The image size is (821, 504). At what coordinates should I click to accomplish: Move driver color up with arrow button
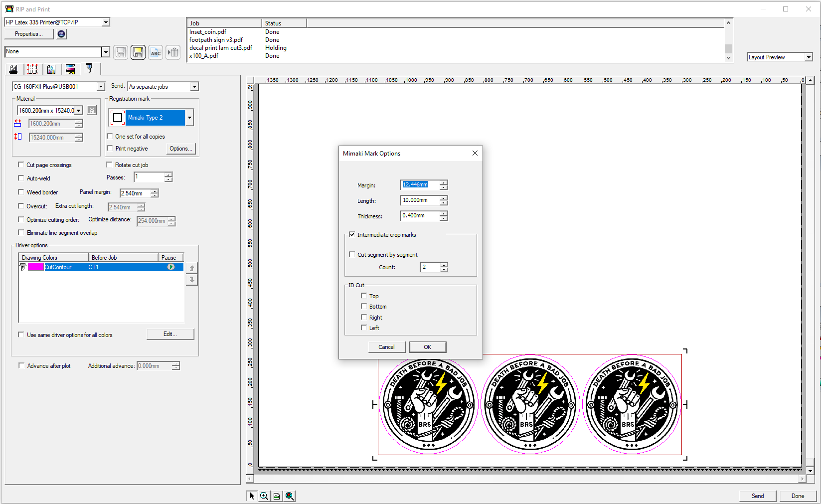pos(192,268)
